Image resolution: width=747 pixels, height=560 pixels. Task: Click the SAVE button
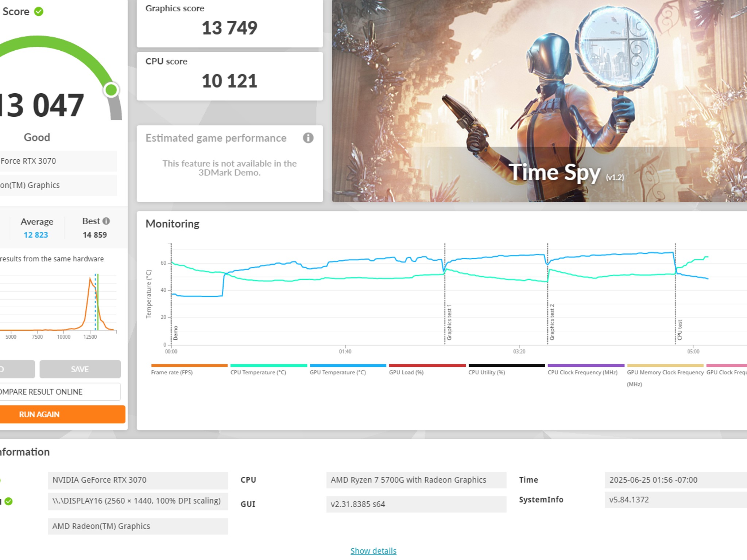coord(80,369)
